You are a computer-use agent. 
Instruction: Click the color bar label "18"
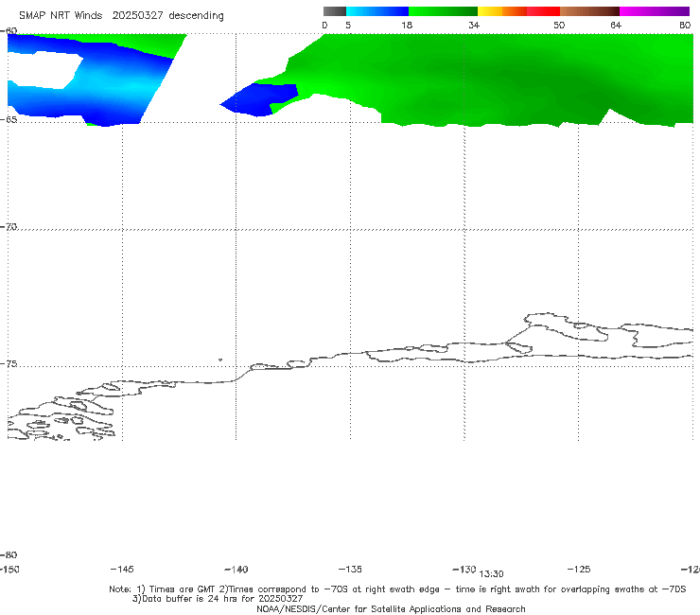click(x=407, y=25)
